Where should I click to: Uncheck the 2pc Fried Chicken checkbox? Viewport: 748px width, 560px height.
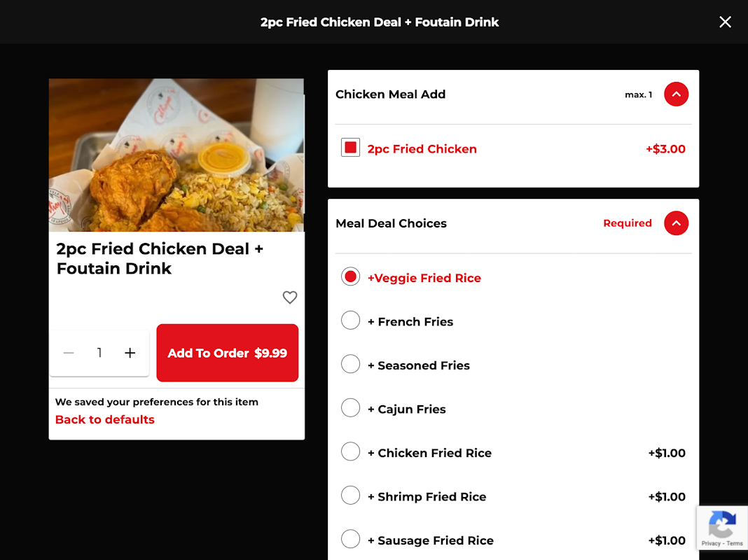click(350, 148)
